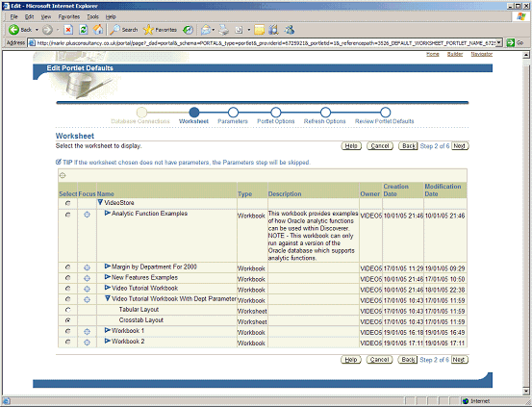Expand Workbook 2 node
The image size is (532, 407).
pyautogui.click(x=108, y=341)
